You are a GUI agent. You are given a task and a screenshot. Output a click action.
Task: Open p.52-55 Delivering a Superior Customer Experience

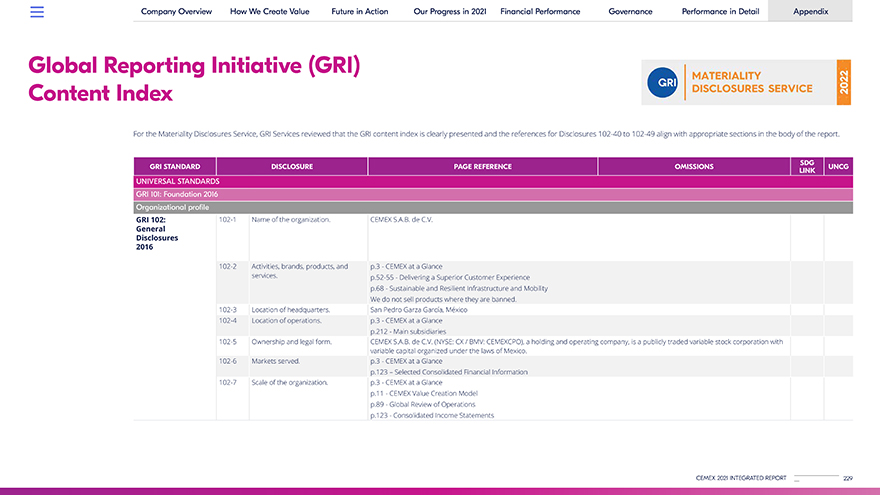(449, 277)
